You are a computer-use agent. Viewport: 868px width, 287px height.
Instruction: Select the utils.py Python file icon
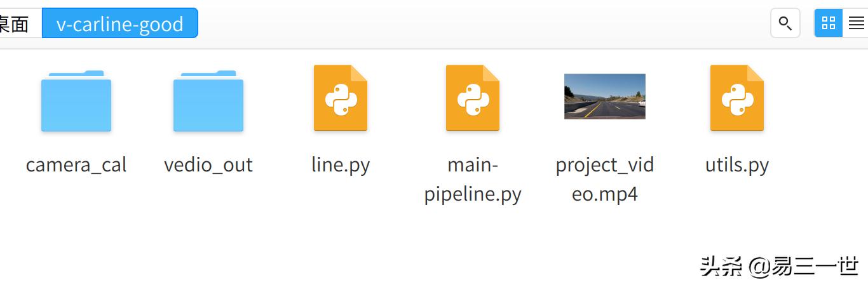[x=737, y=98]
